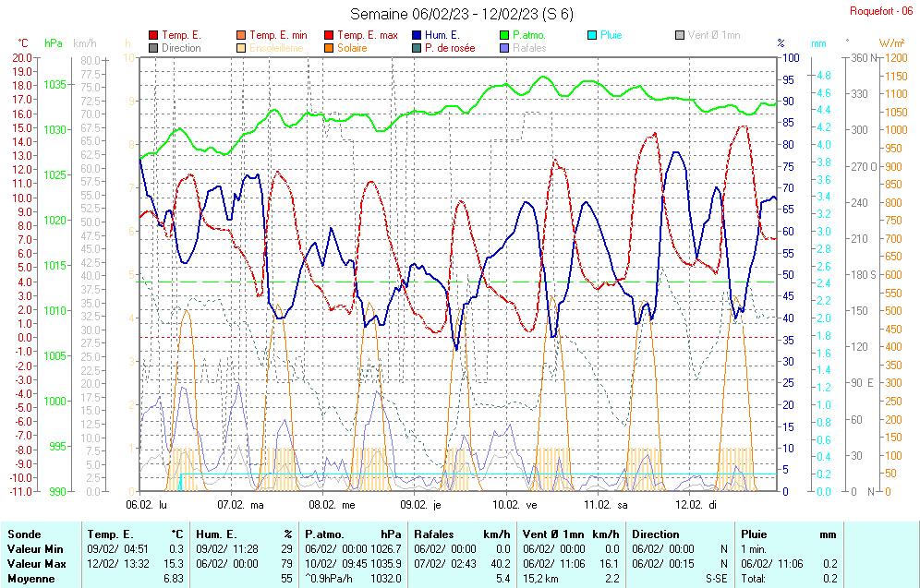Click the green P.atmo. legend swatch
The image size is (920, 588).
click(504, 35)
